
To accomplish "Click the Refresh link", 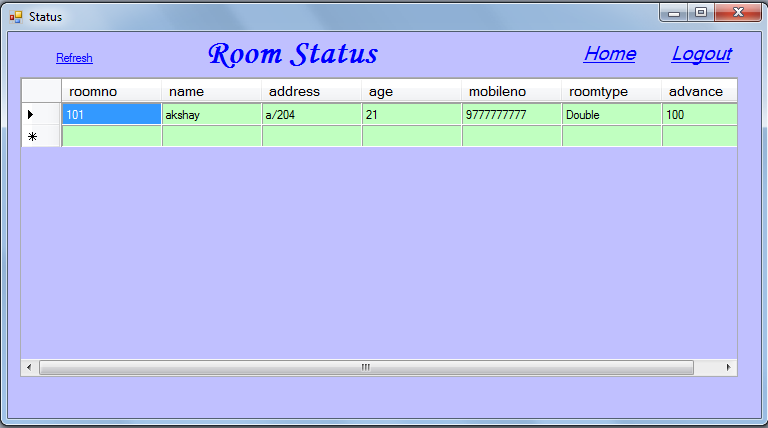I will [74, 58].
